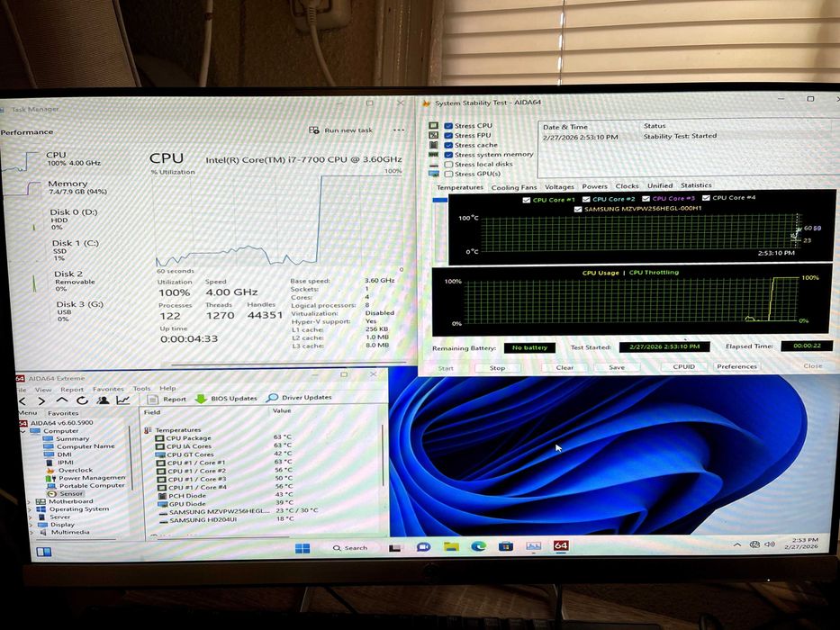
Task: Open File Explorer from the taskbar
Action: pos(451,547)
